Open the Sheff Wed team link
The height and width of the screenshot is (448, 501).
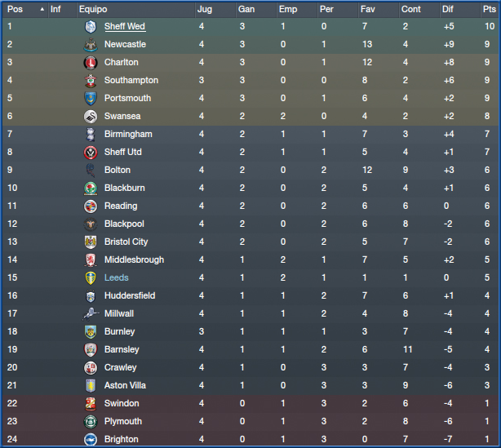pyautogui.click(x=125, y=27)
